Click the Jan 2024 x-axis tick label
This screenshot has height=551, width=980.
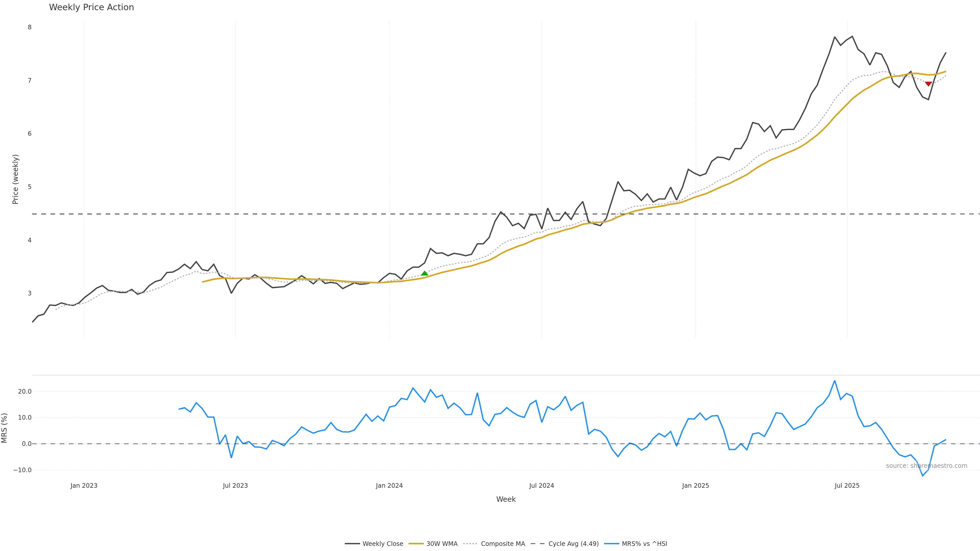(389, 486)
